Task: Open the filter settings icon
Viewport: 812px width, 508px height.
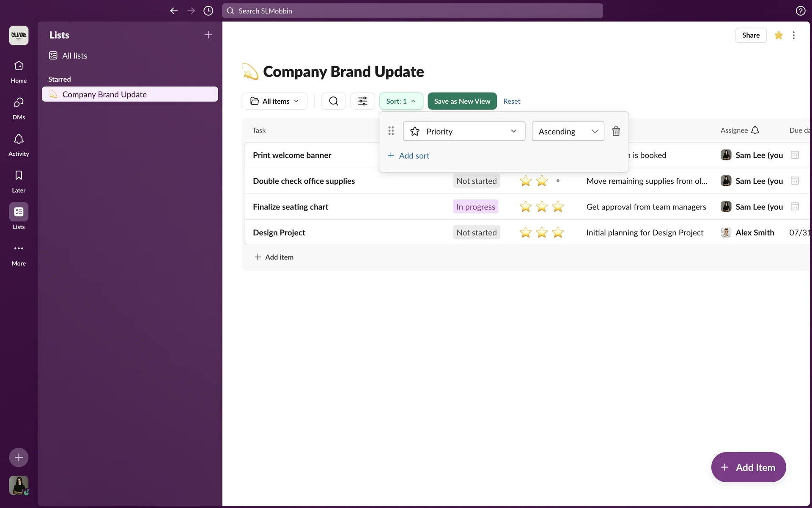Action: tap(362, 101)
